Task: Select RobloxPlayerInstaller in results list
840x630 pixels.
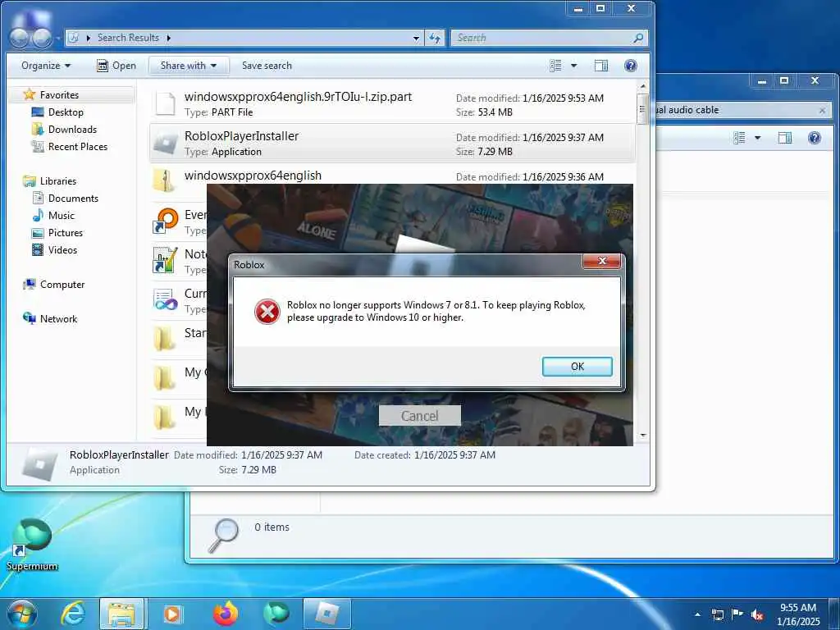Action: point(392,144)
